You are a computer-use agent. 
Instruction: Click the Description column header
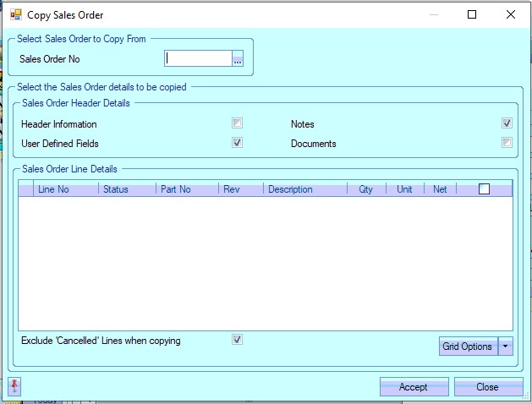click(290, 189)
